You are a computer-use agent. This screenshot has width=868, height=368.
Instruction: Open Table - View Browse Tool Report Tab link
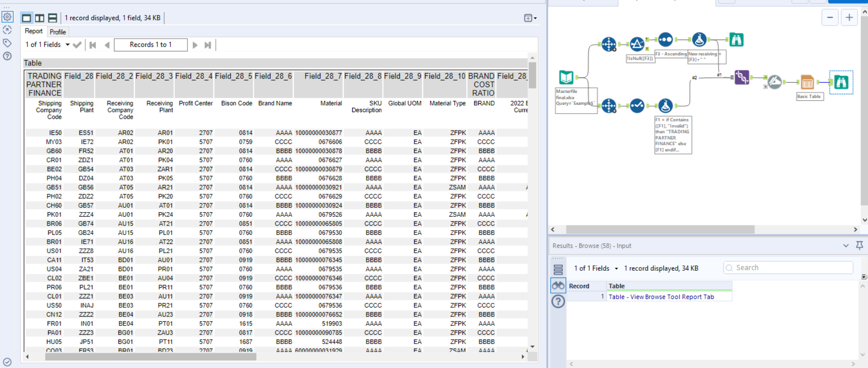(x=661, y=297)
